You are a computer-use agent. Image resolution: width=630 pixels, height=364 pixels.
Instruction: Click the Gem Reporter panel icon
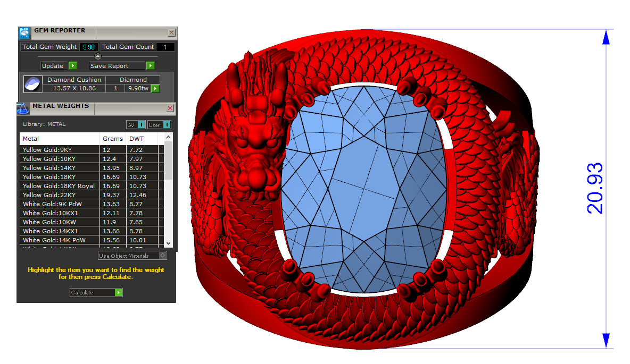[x=24, y=33]
